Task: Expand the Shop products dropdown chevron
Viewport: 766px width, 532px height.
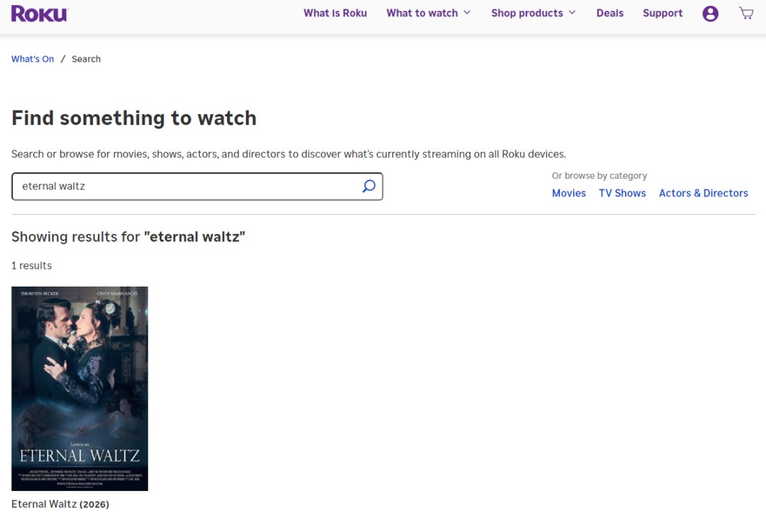Action: pos(572,13)
